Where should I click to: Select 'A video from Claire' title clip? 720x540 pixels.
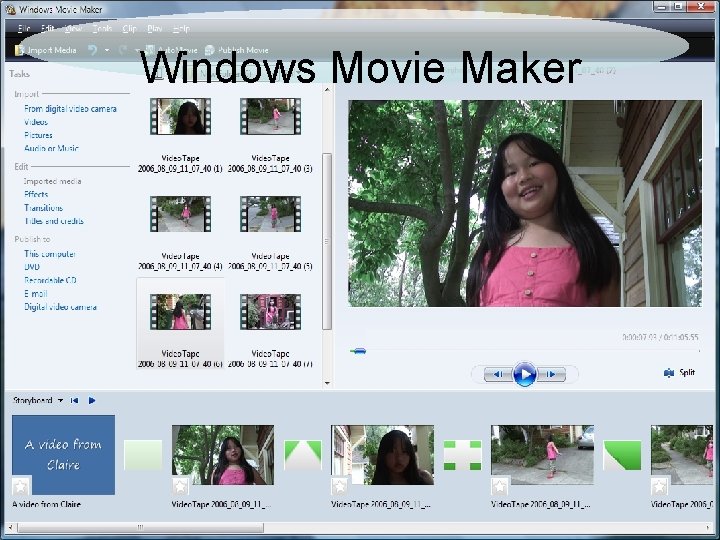tap(63, 455)
